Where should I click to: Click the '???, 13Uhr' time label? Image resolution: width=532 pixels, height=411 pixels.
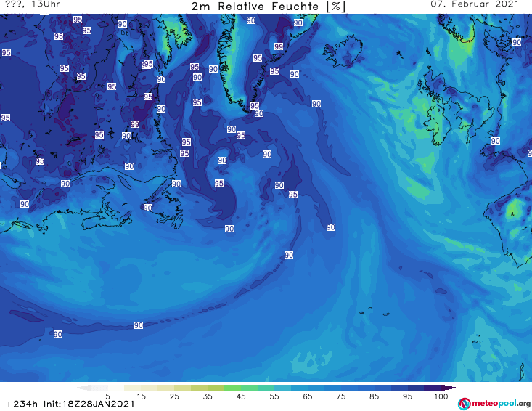pyautogui.click(x=33, y=4)
